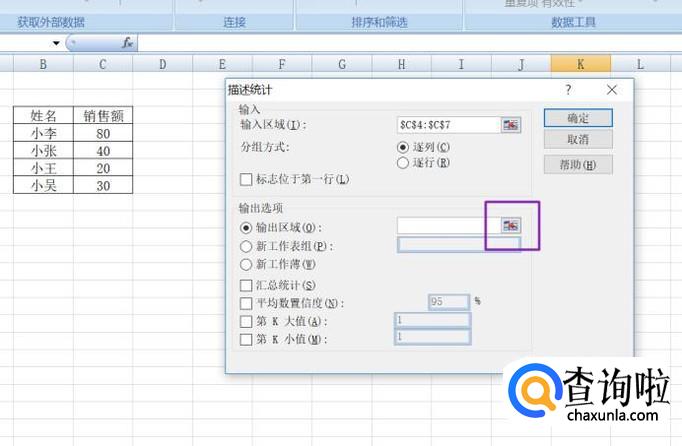Select the 逐行 grouping radio button
The height and width of the screenshot is (446, 682).
coord(404,162)
